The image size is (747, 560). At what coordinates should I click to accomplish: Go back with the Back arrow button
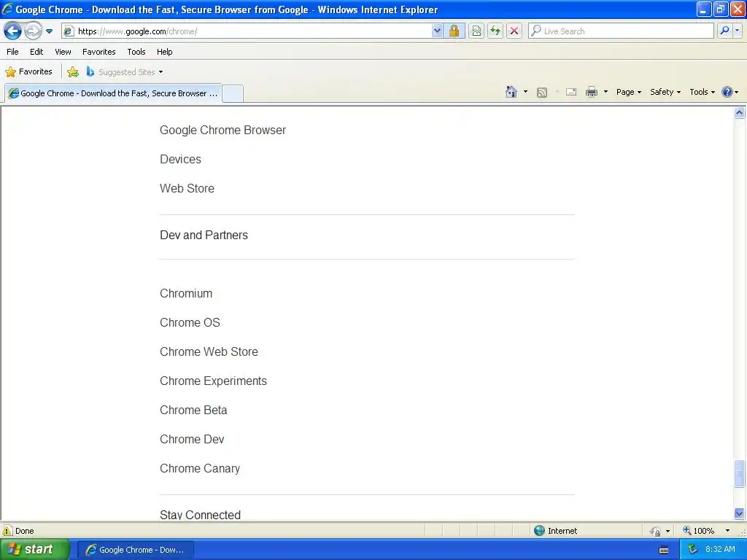click(13, 31)
